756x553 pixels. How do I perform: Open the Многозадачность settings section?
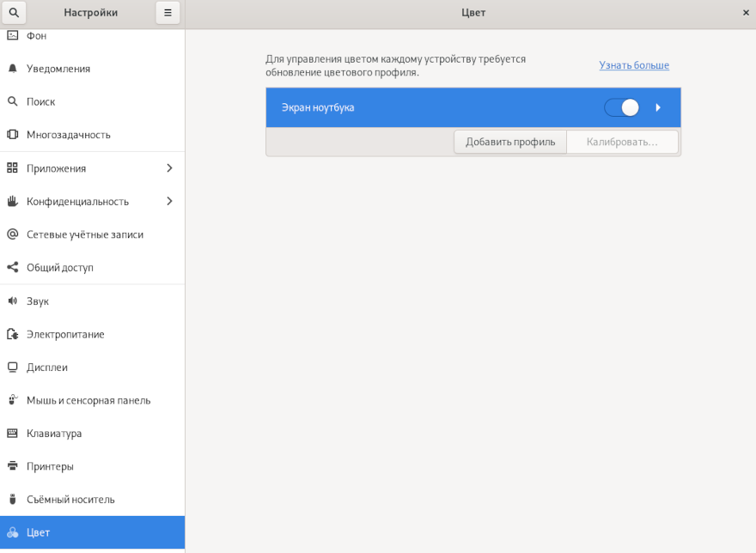[x=69, y=135]
